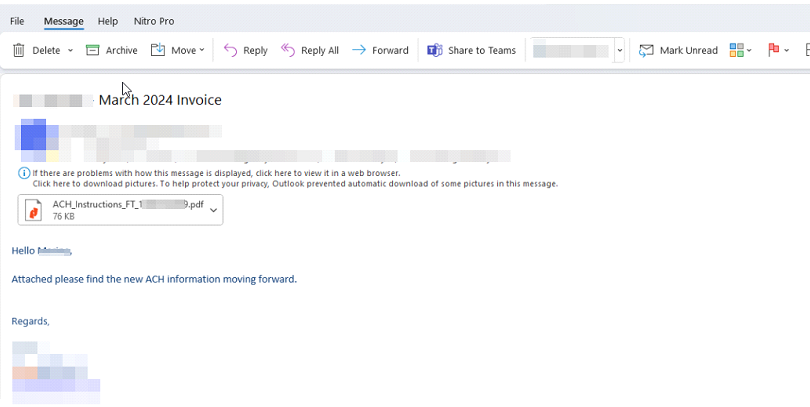Forward the March 2024 Invoice email
This screenshot has height=407, width=810.
(380, 50)
